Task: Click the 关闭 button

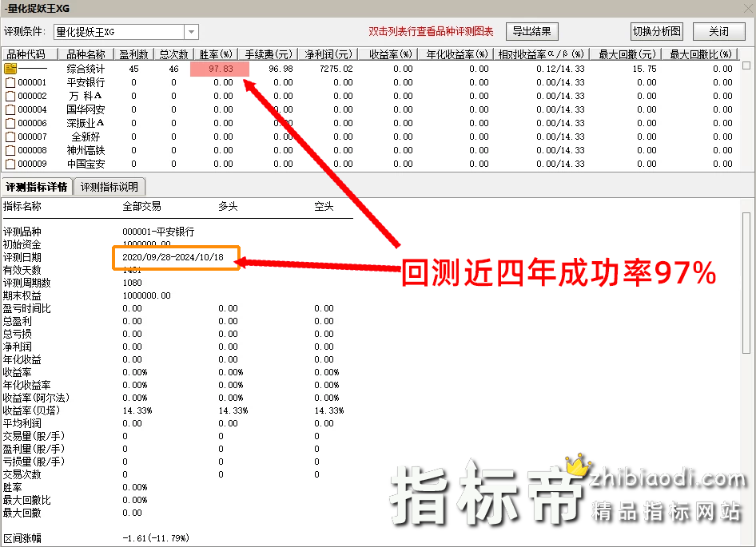Action: 718,31
